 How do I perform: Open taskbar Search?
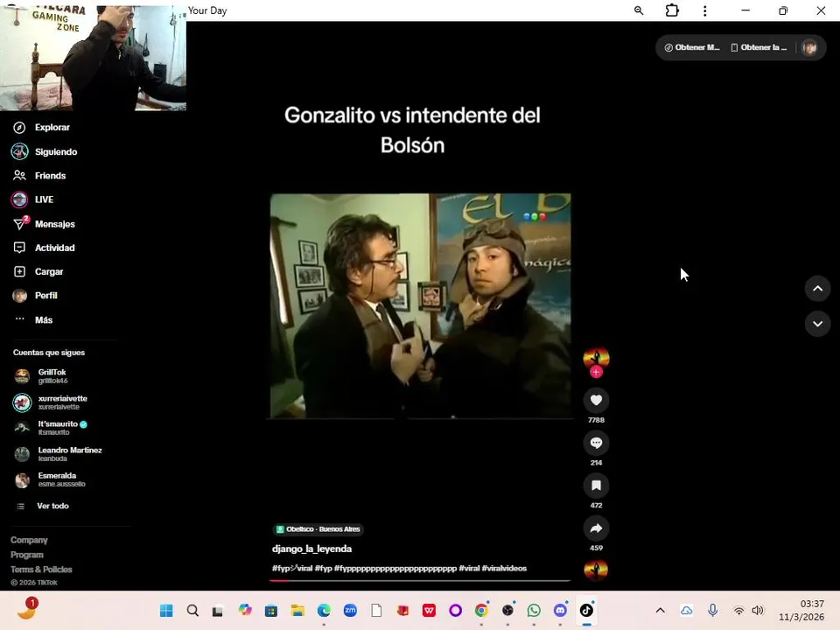pos(192,611)
